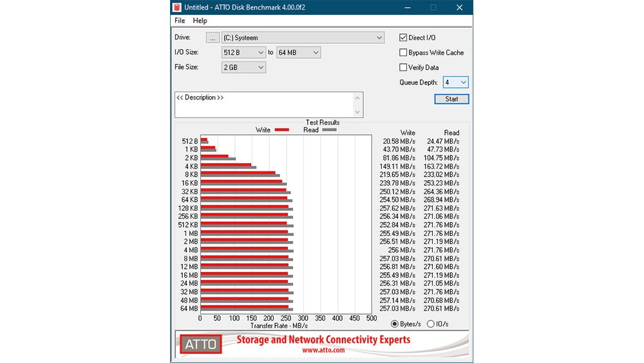The width and height of the screenshot is (644, 363).
Task: Uncheck the Direct I/O checkbox
Action: [403, 37]
